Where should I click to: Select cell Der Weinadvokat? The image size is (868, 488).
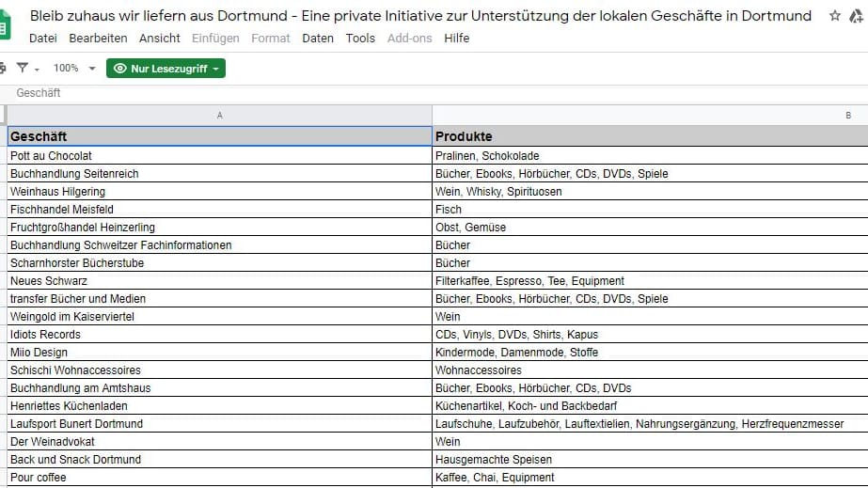click(220, 442)
